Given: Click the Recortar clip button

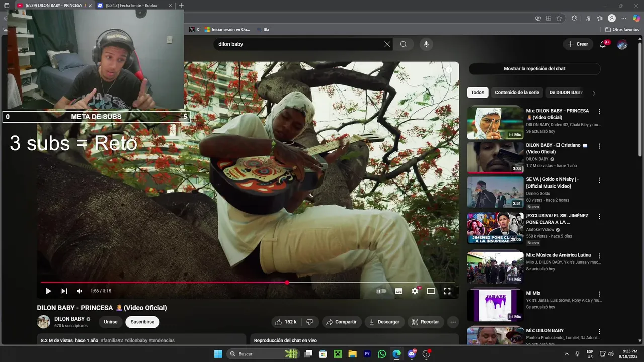Looking at the screenshot, I should point(426,322).
